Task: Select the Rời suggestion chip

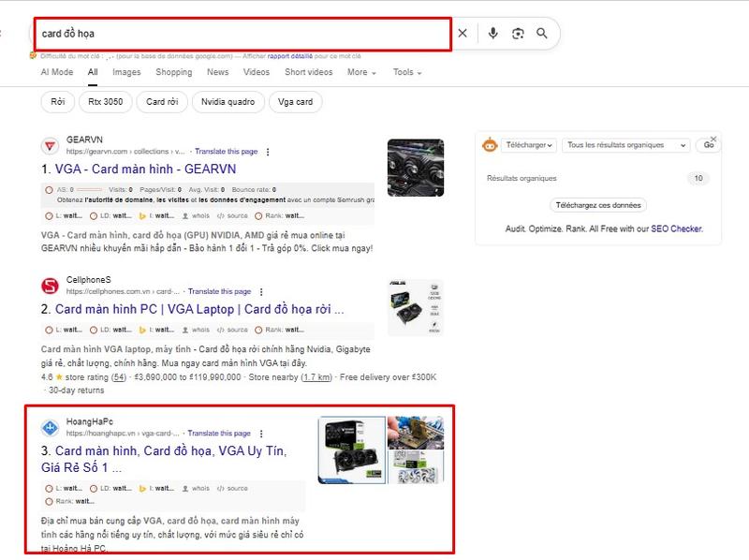Action: pyautogui.click(x=58, y=102)
